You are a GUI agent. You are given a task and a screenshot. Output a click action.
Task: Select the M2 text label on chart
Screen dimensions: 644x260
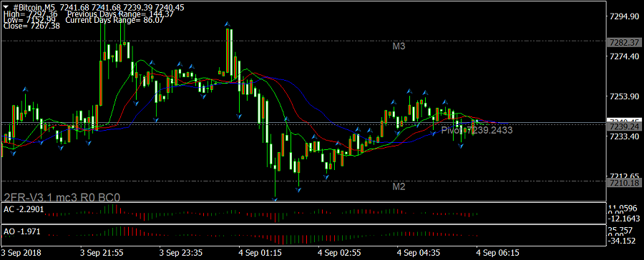(399, 187)
